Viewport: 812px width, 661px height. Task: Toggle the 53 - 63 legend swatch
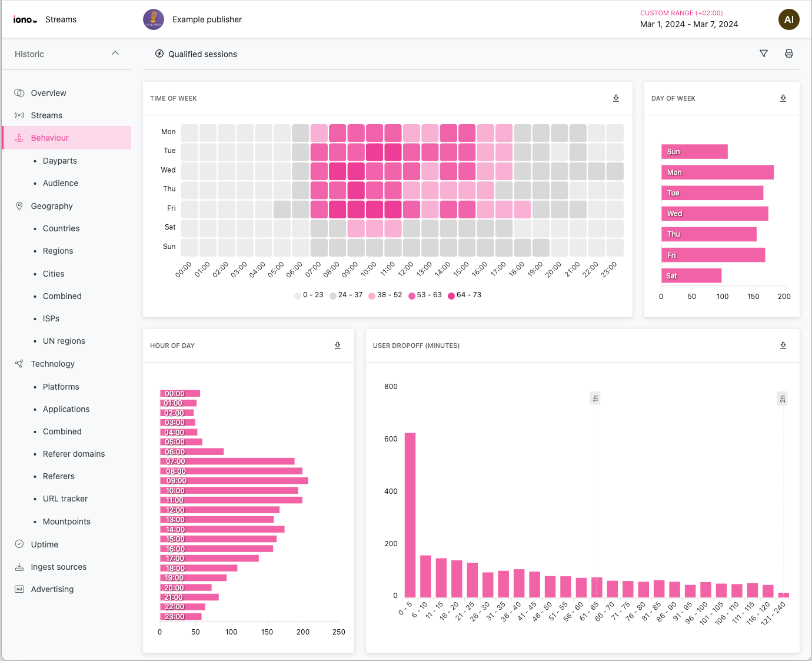pyautogui.click(x=412, y=295)
